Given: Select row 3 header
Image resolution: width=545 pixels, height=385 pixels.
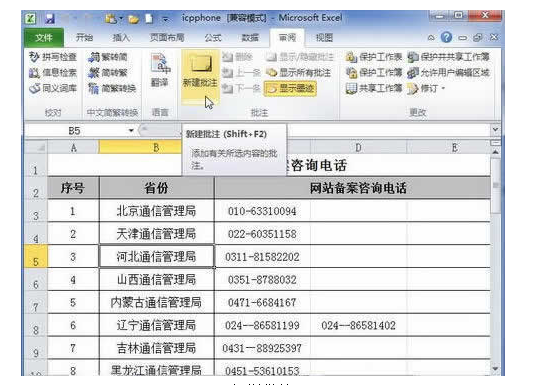Looking at the screenshot, I should (x=36, y=212).
